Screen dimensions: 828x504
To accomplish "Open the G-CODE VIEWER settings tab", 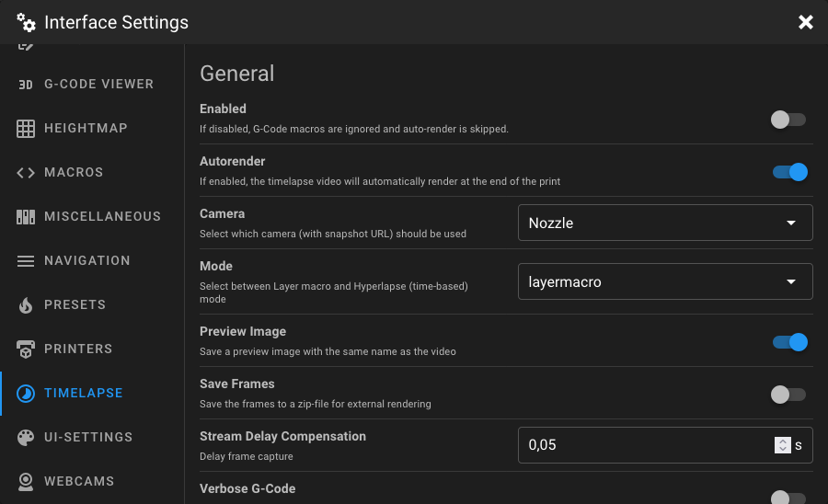I will coord(92,84).
